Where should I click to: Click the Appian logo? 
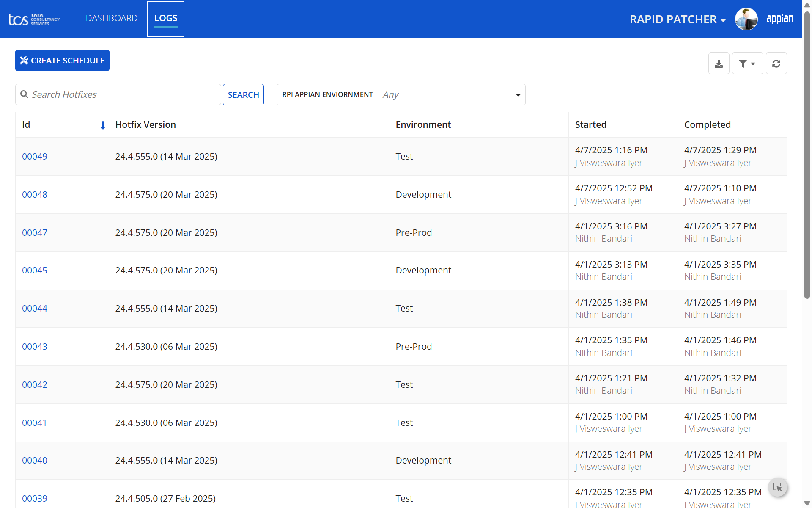[x=780, y=19]
